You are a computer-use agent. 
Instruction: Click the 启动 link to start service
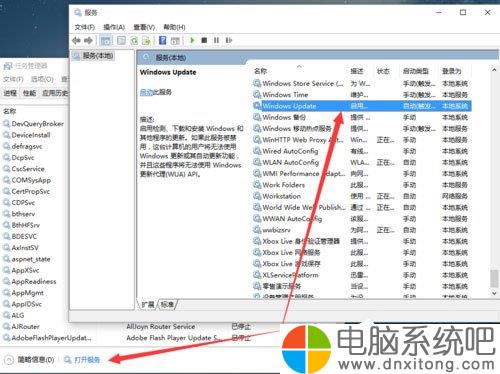pyautogui.click(x=146, y=92)
